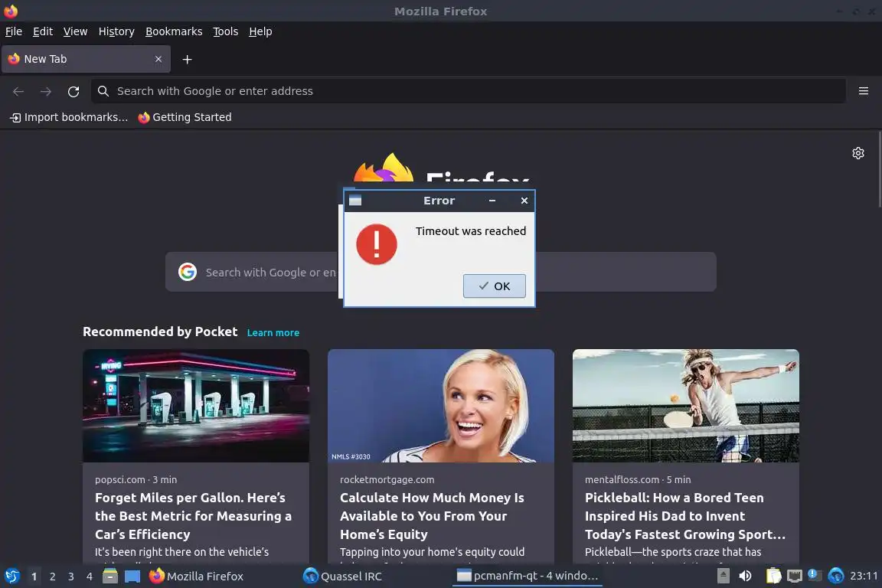Click the show desktop taskbar icon
The image size is (882, 588).
click(132, 577)
